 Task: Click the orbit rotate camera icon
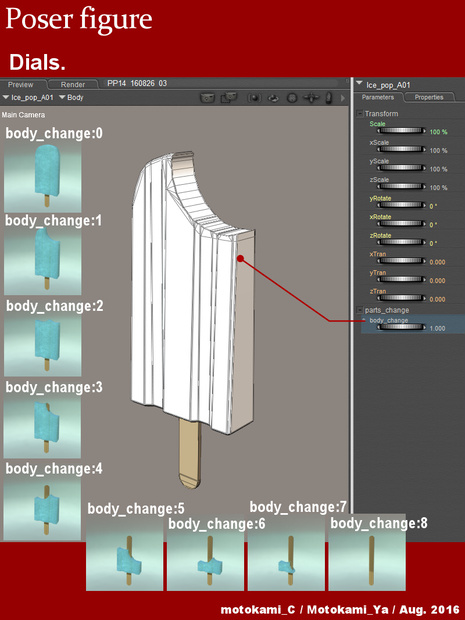pos(273,98)
